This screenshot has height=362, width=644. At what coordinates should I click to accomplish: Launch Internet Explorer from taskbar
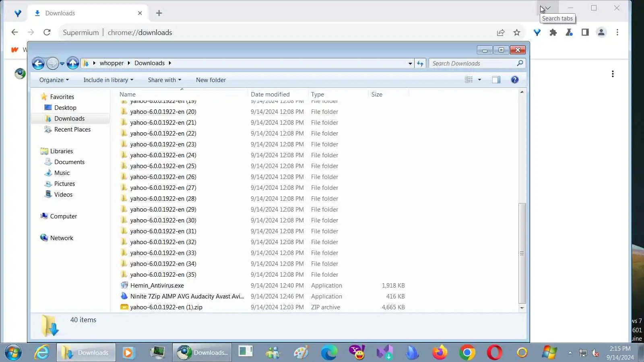[x=41, y=353]
